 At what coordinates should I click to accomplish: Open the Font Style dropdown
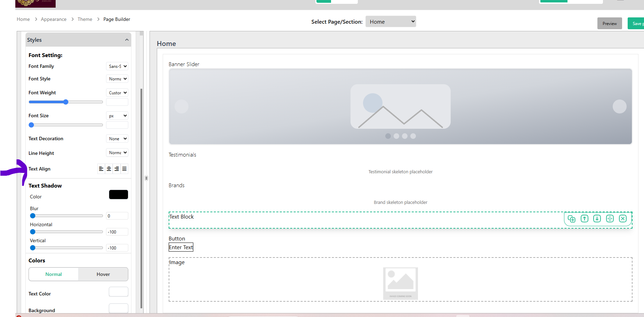point(117,79)
